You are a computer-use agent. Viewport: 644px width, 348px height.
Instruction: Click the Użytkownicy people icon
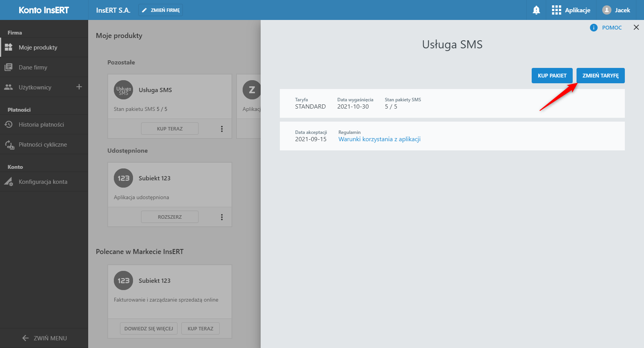point(8,87)
